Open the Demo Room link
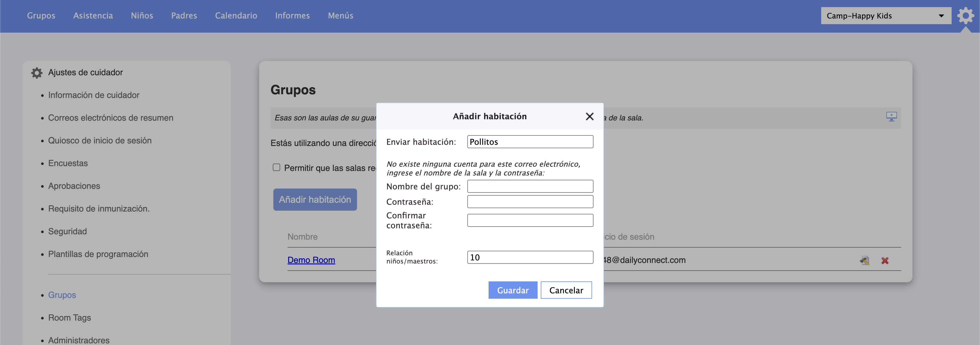Image resolution: width=980 pixels, height=345 pixels. click(311, 260)
